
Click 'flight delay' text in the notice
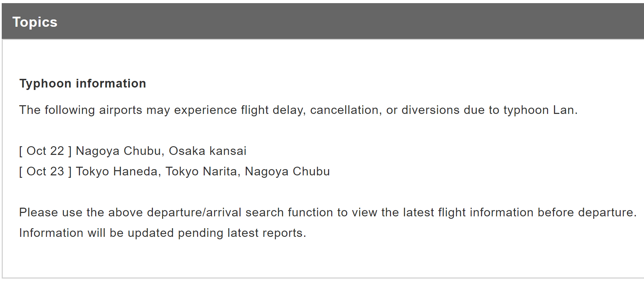273,110
